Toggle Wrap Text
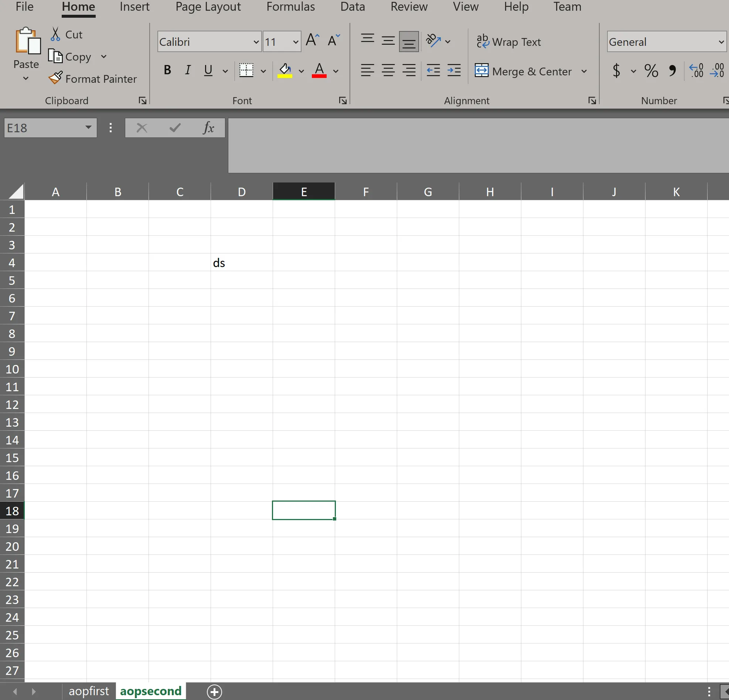This screenshot has height=700, width=729. [508, 42]
